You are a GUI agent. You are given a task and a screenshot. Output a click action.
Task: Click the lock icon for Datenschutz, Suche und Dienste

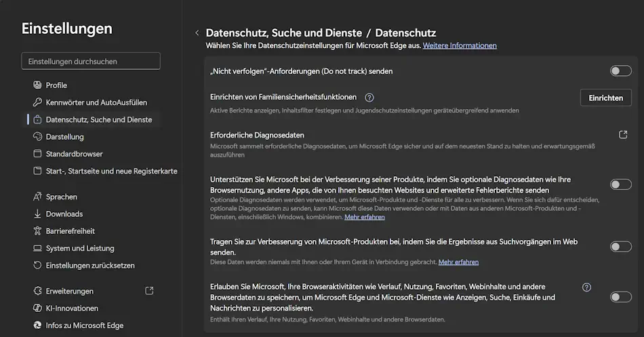tap(37, 119)
